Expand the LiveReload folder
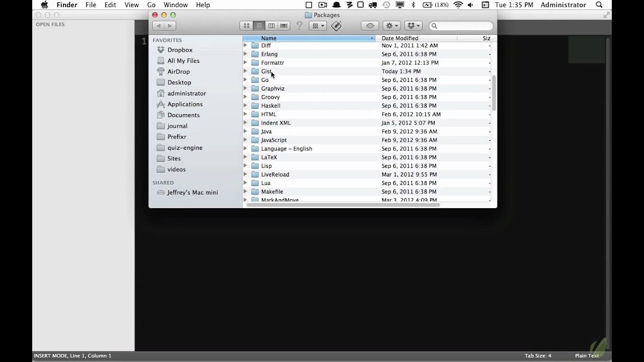This screenshot has height=362, width=644. tap(246, 174)
